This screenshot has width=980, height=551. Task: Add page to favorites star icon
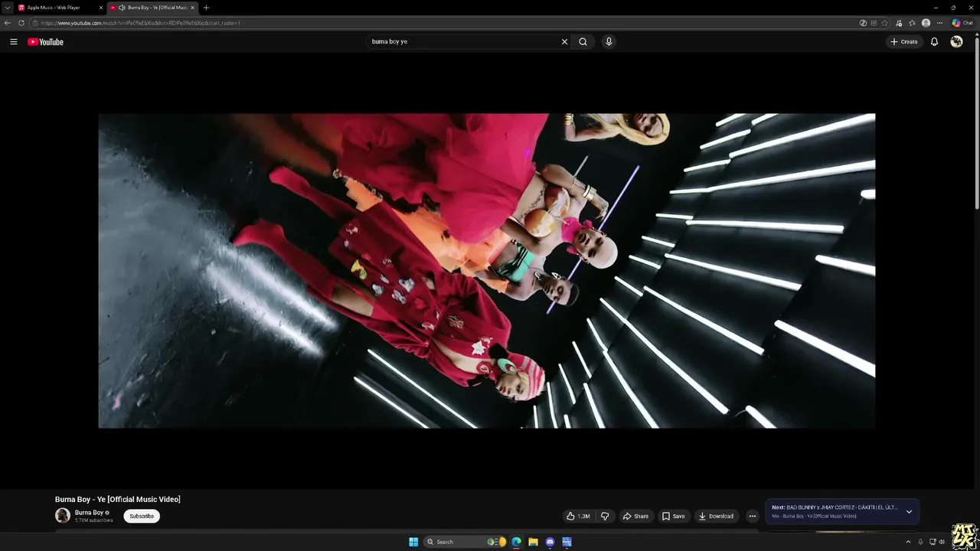pos(884,23)
